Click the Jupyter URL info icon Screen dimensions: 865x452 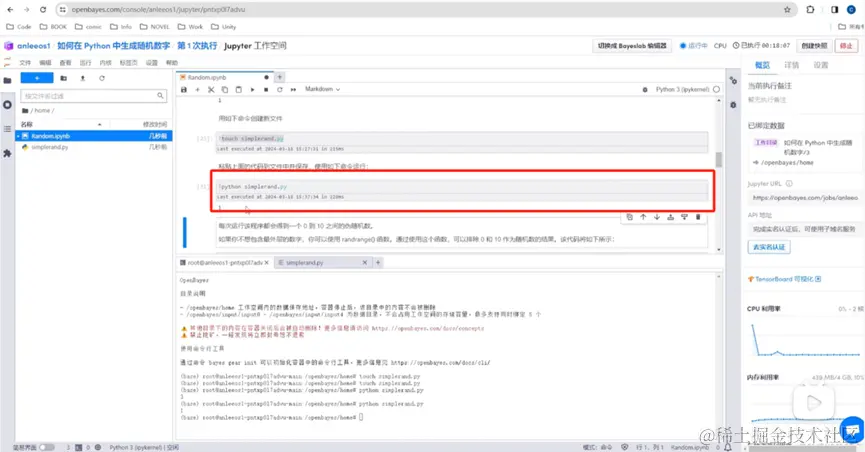(x=789, y=183)
